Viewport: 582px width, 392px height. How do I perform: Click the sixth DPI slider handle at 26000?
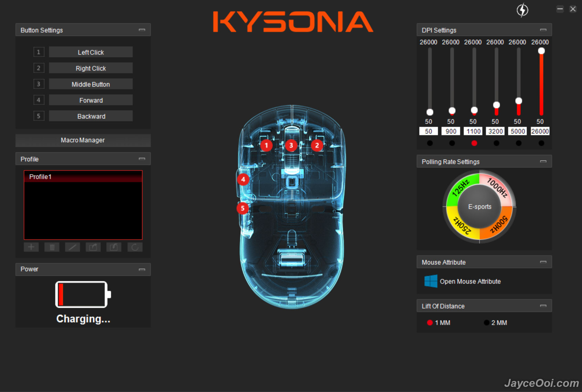click(541, 51)
